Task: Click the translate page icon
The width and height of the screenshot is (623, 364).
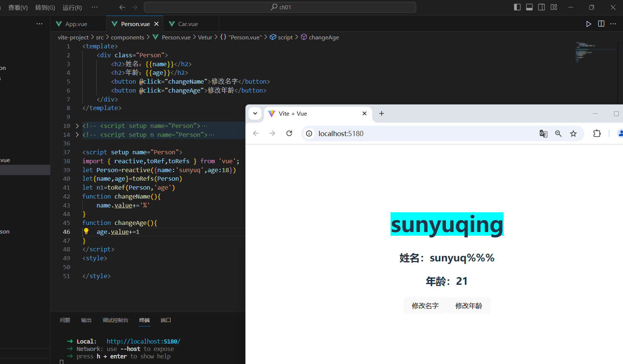Action: tap(543, 133)
